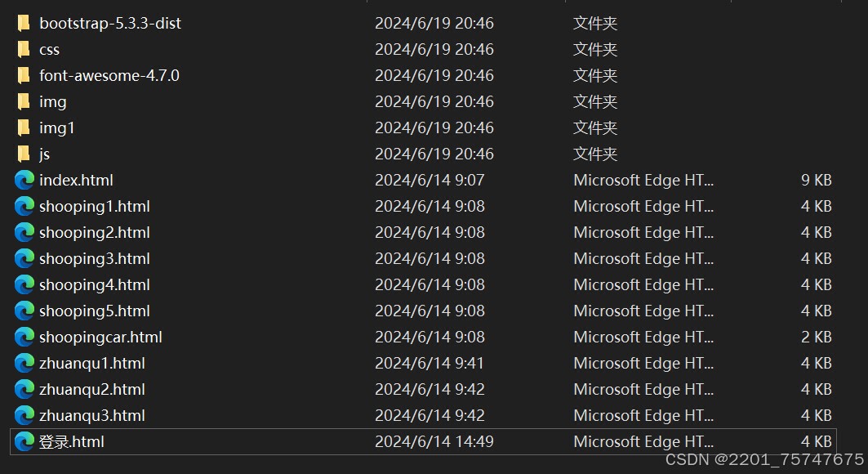Select the img folder name
Viewport: 868px width, 474px height.
(52, 102)
